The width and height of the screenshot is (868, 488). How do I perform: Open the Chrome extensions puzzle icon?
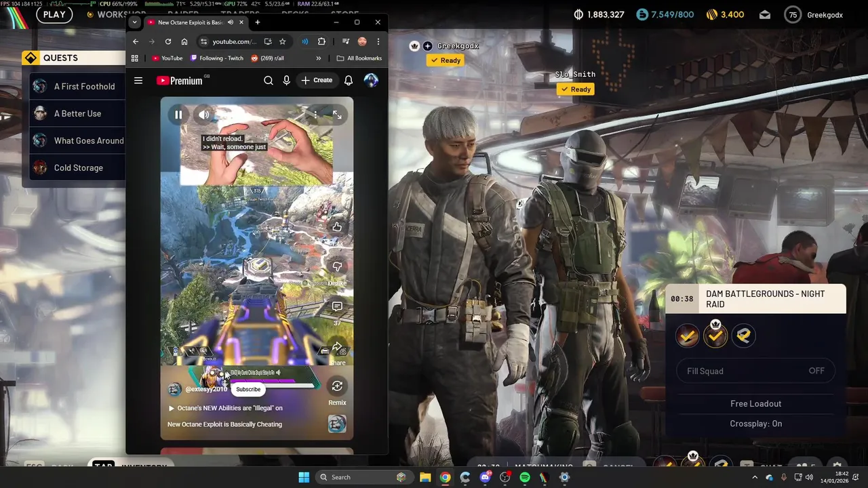(321, 41)
